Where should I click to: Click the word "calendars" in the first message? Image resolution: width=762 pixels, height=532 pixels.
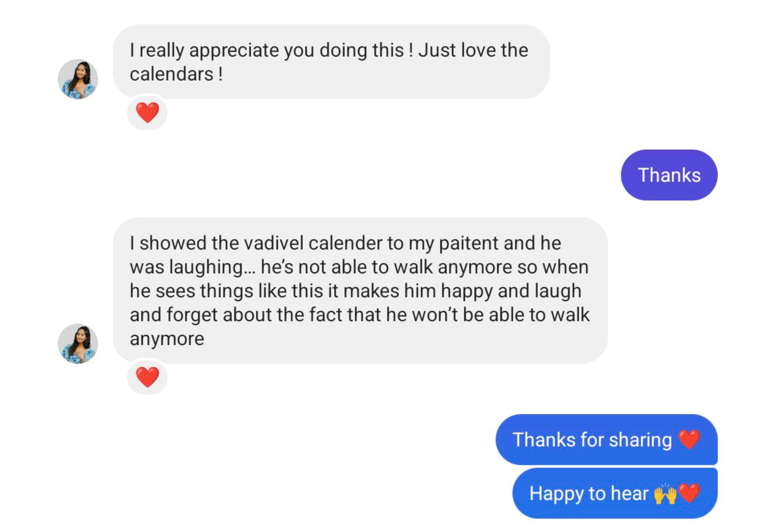(x=171, y=74)
